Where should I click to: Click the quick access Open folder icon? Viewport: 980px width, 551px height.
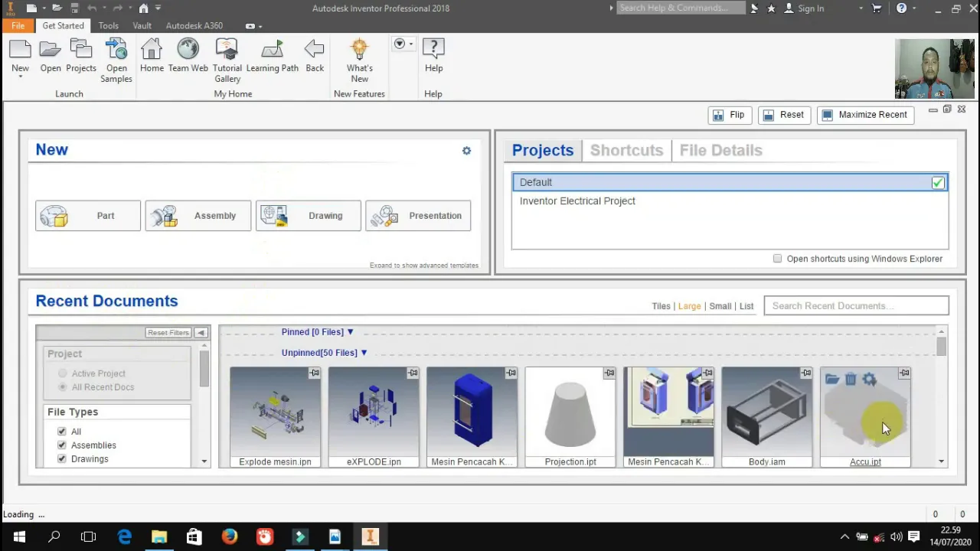click(57, 8)
